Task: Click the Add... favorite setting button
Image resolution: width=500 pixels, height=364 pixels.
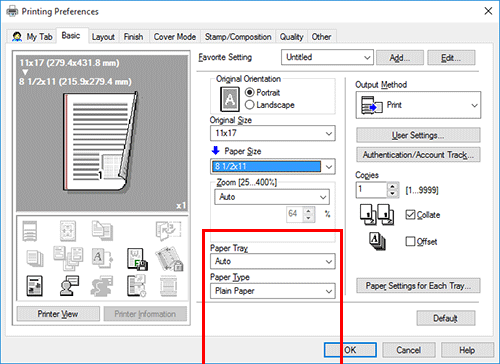Action: [400, 58]
